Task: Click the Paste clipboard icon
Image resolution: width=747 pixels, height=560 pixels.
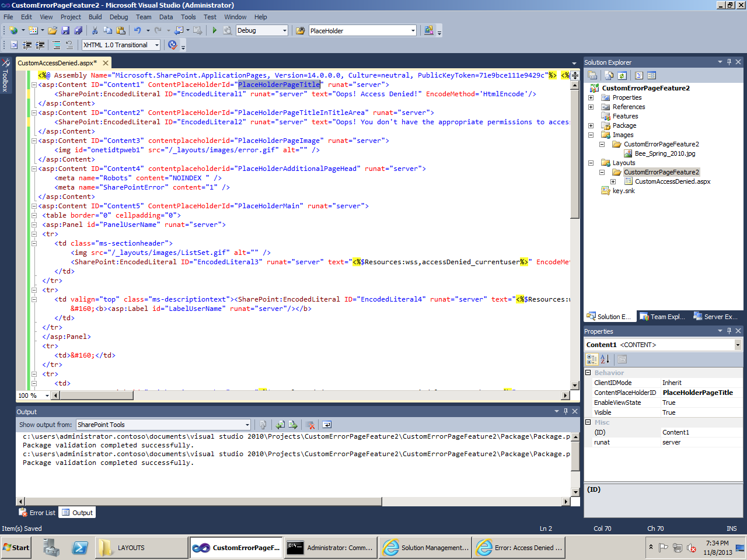Action: tap(121, 30)
